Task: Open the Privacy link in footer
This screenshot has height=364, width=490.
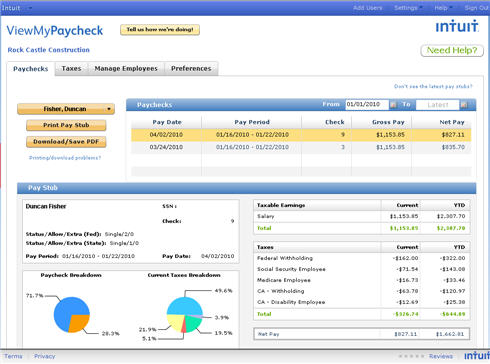Action: pyautogui.click(x=44, y=356)
